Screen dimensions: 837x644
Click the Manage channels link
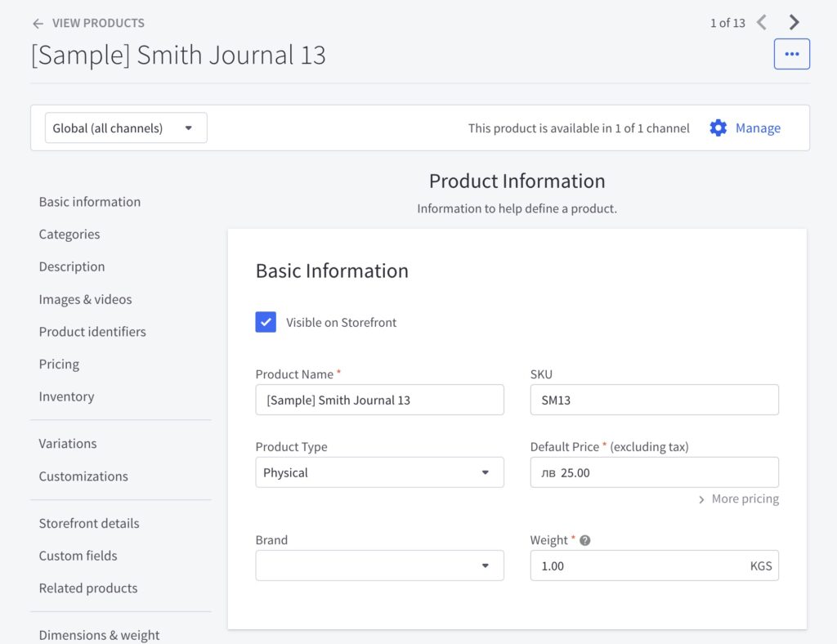pyautogui.click(x=758, y=128)
